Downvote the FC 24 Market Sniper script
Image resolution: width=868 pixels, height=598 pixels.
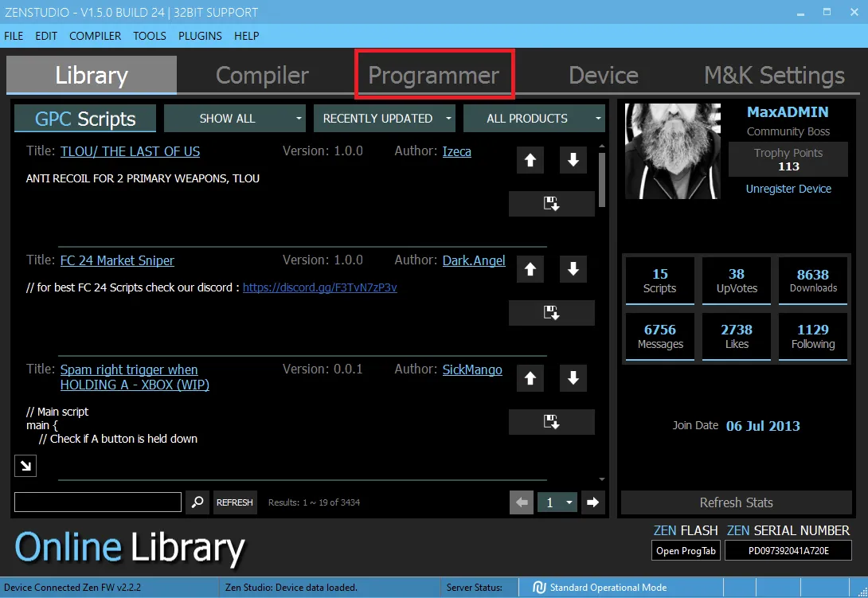[573, 269]
